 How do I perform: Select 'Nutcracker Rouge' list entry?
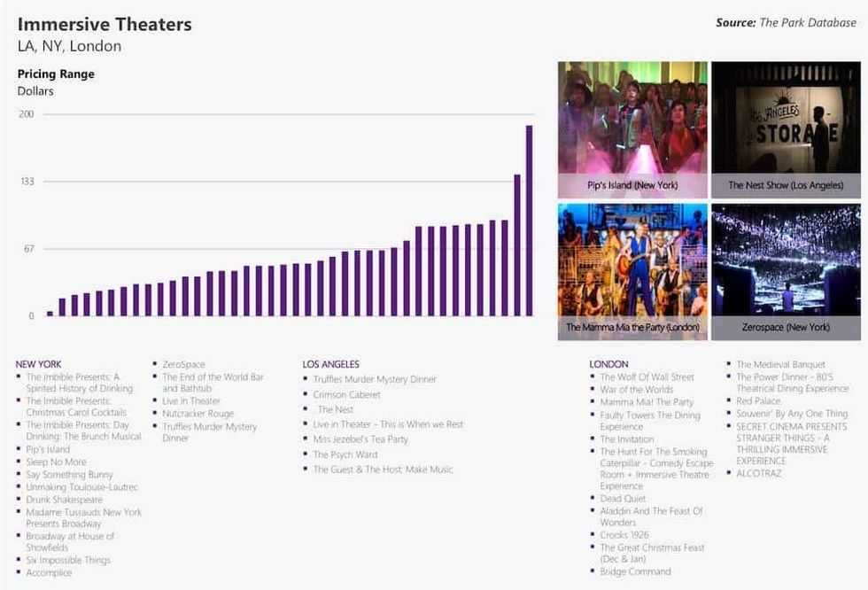point(198,414)
